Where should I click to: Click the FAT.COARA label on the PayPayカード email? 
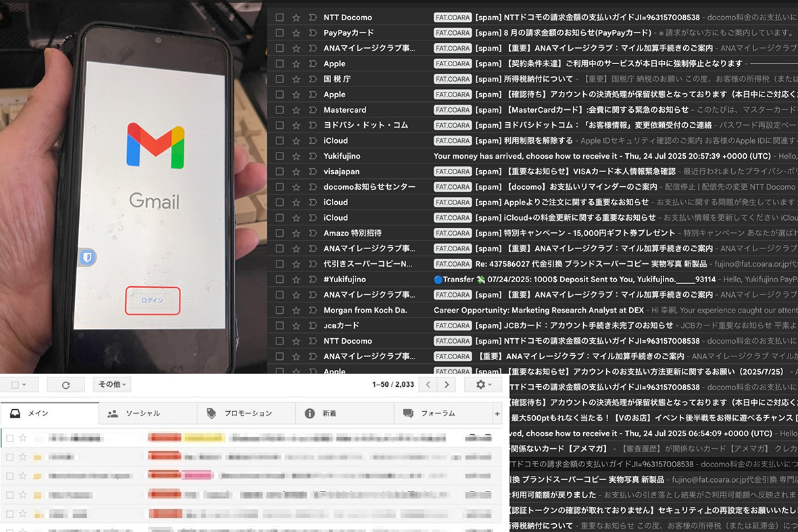[453, 33]
